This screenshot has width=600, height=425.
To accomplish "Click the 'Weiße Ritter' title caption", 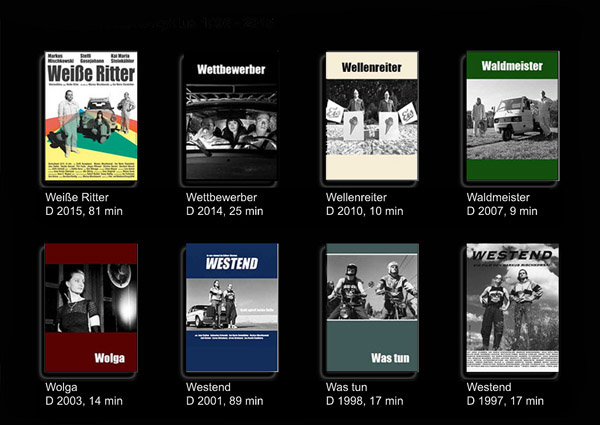I will pos(77,197).
